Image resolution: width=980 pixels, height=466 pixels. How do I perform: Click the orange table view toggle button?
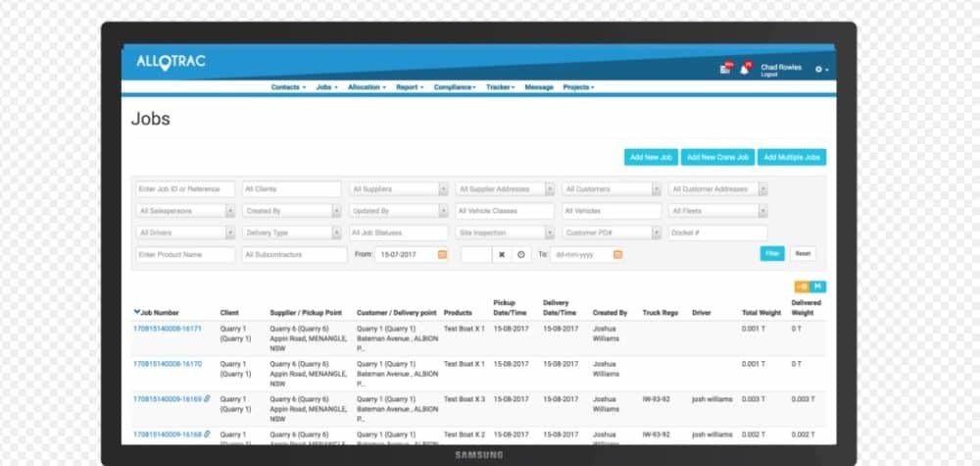[x=803, y=286]
